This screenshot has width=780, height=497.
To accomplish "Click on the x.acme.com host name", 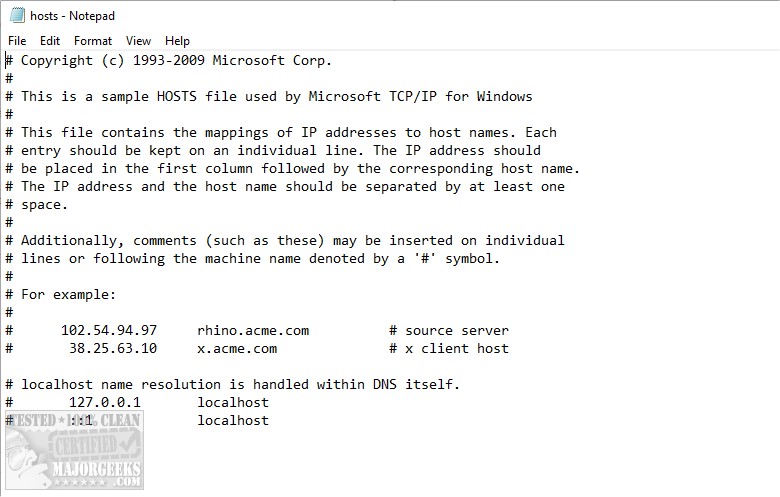I will [x=237, y=348].
